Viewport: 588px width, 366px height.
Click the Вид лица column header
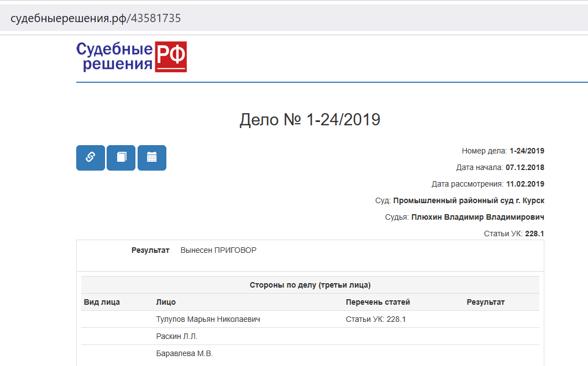102,302
